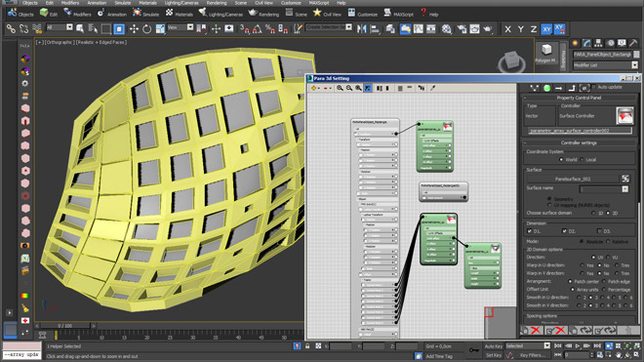
Task: Open the Surface name dropdown
Action: click(604, 189)
